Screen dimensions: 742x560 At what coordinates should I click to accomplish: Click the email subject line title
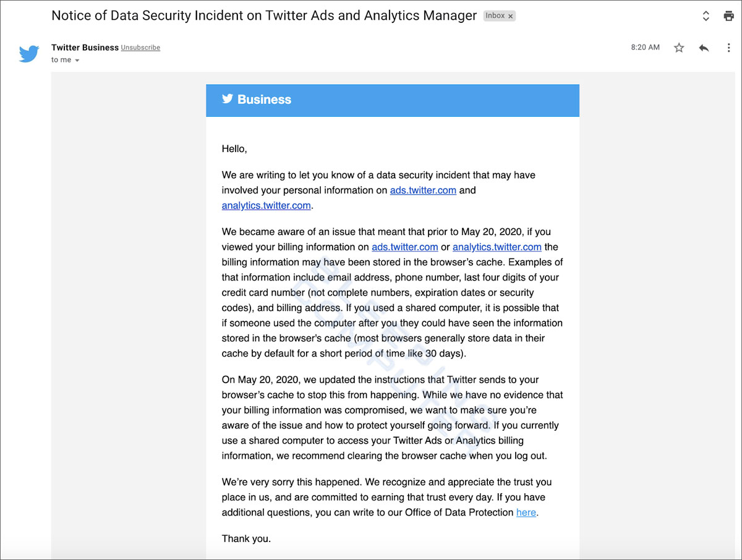pyautogui.click(x=264, y=16)
